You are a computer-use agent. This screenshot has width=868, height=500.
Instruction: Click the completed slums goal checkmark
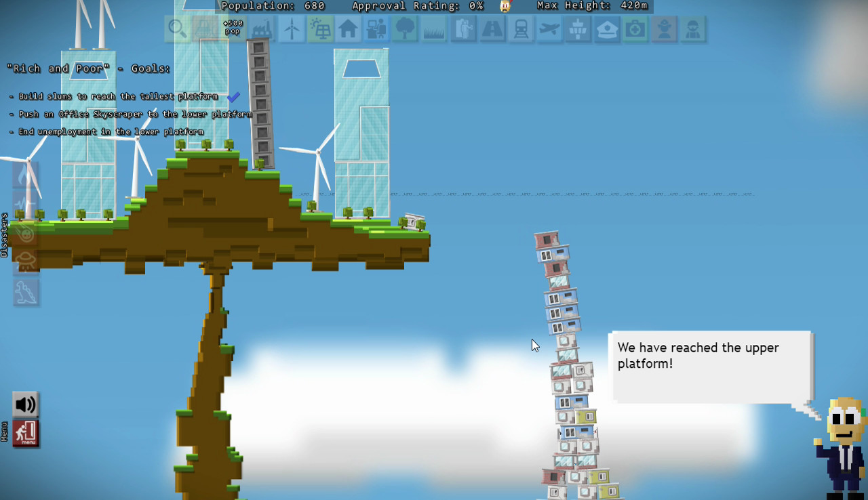[233, 98]
